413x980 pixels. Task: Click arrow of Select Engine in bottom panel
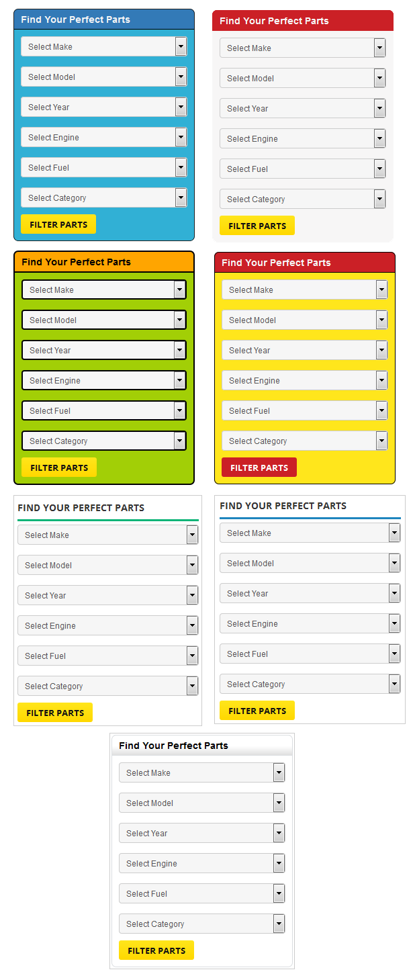[x=279, y=863]
